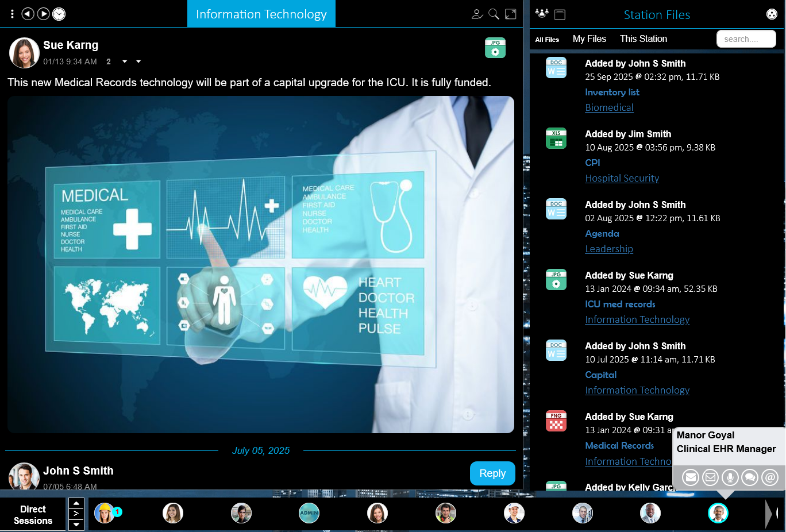Click the microphone icon in Manor Goyal popup

pyautogui.click(x=730, y=477)
